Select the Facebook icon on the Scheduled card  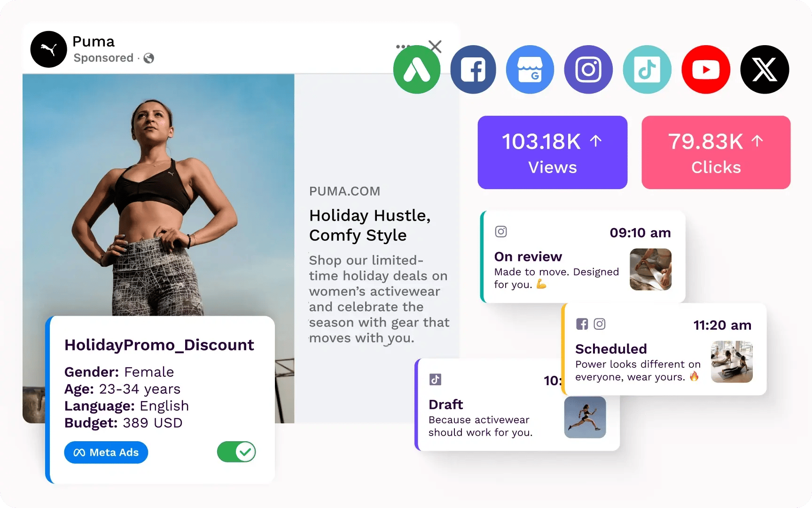[x=583, y=324]
